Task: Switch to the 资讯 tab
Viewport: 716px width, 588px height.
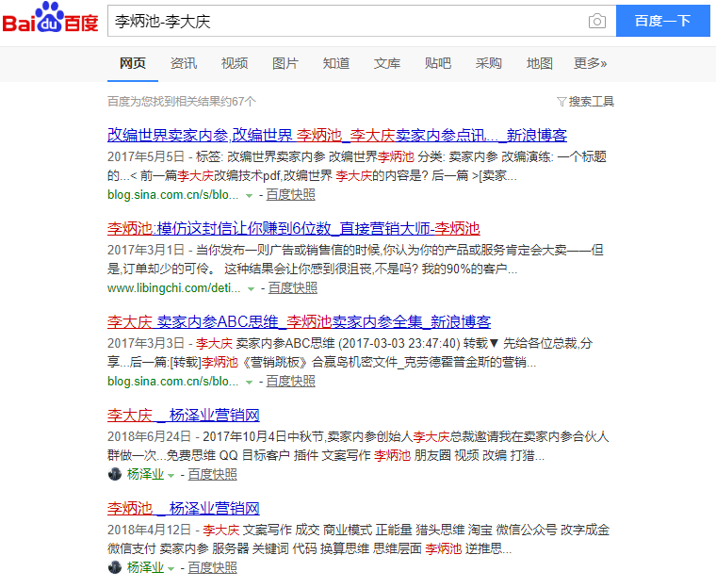Action: click(x=184, y=63)
